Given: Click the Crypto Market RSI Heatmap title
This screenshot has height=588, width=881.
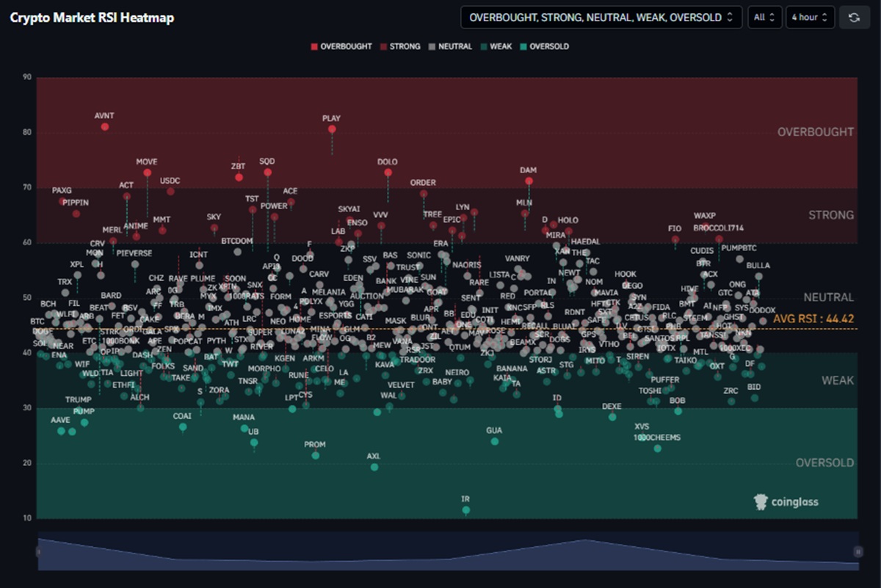Looking at the screenshot, I should pos(92,18).
